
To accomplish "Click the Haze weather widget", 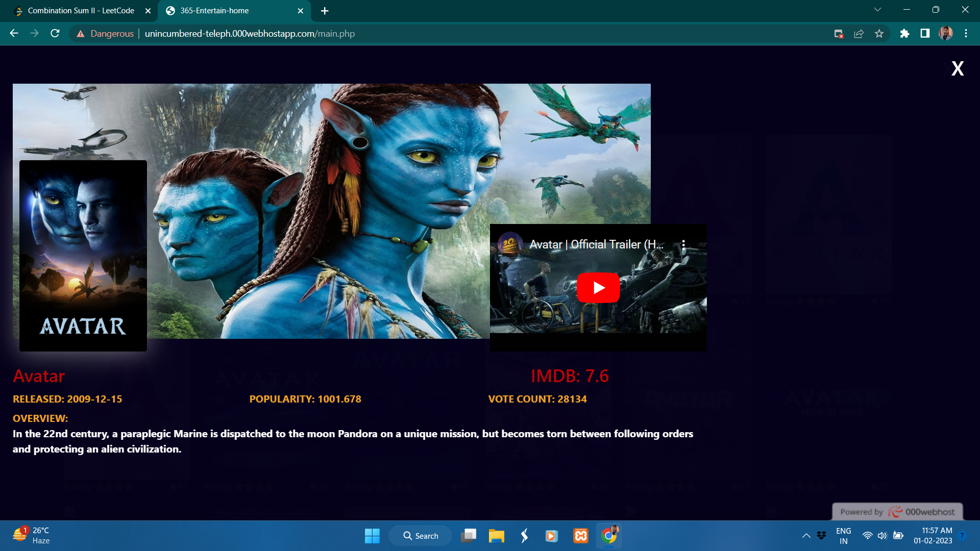I will (31, 535).
